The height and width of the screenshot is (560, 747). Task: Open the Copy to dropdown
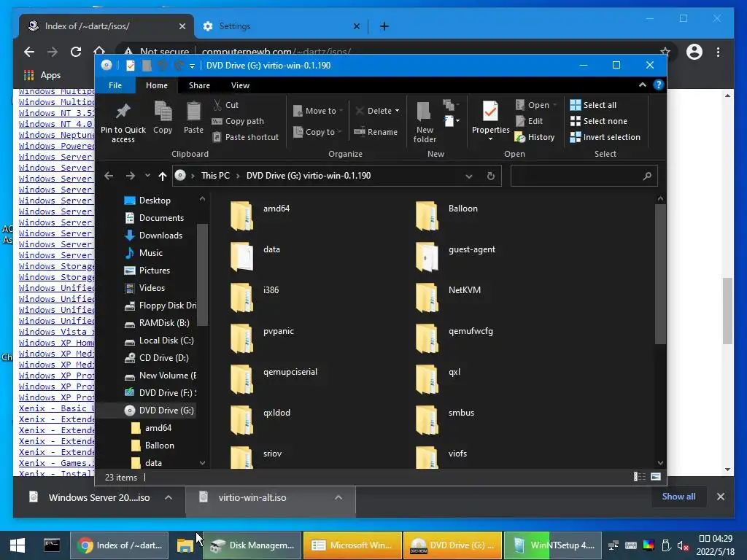pos(317,132)
